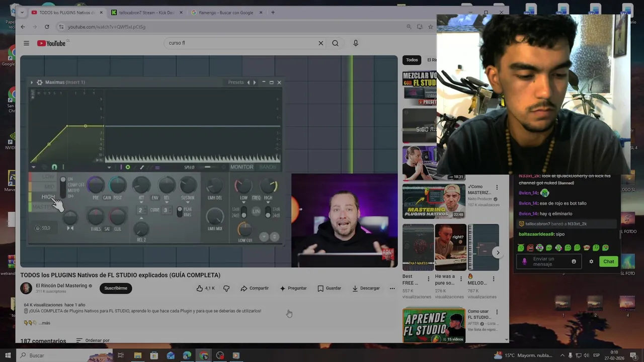
Task: Reload the YouTube page
Action: tap(47, 27)
